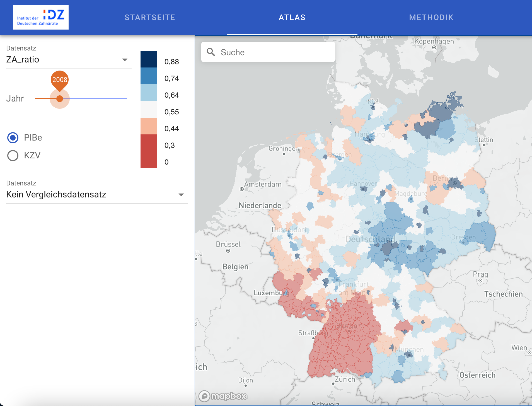Click the Amsterdam city marker dot
Viewport: 532px width, 406px height.
242,189
